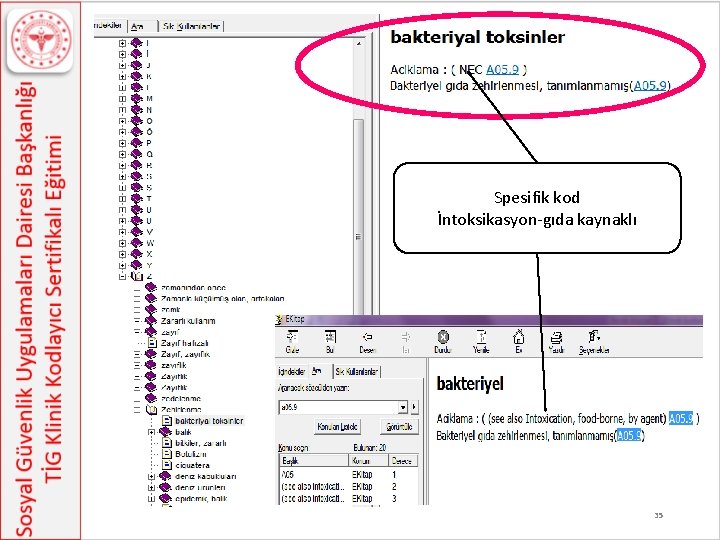Click the İleri (forward) arrow icon
720x540 pixels.
click(405, 338)
